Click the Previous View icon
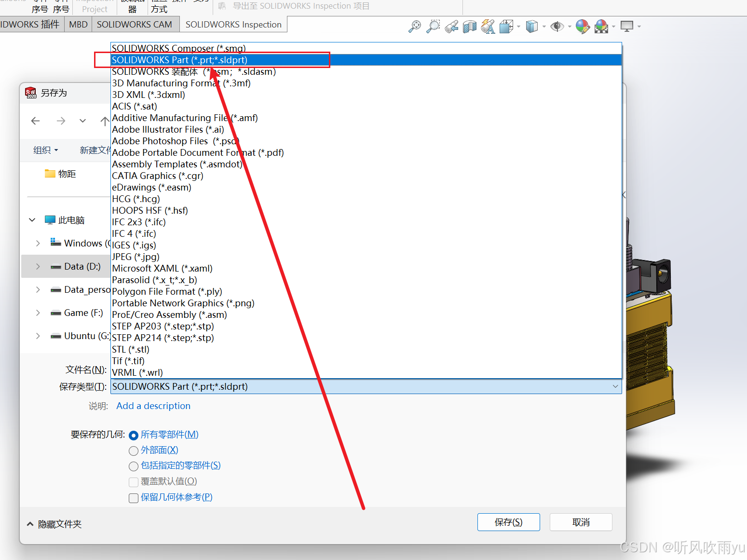747x560 pixels. point(451,27)
